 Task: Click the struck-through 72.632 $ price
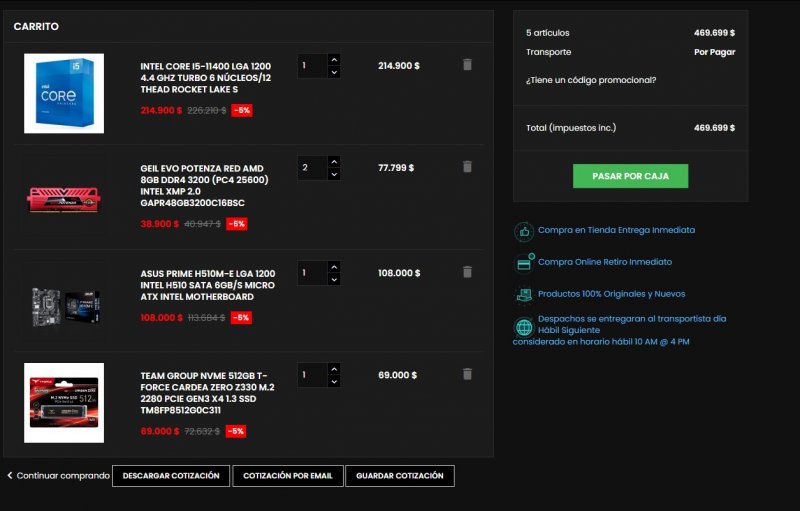pyautogui.click(x=202, y=431)
